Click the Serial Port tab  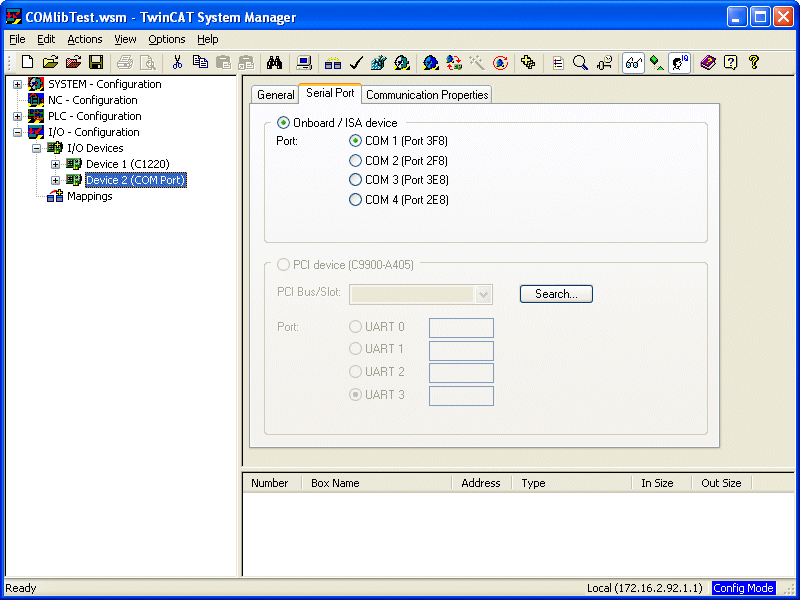coord(330,93)
